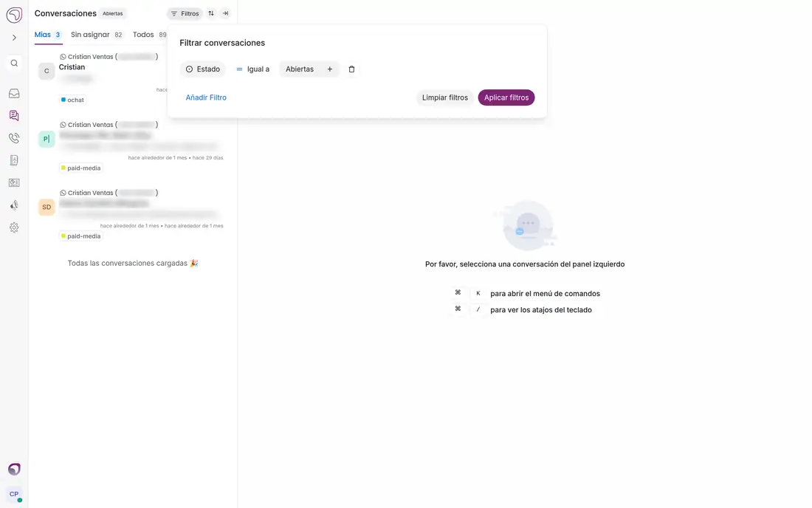Open the contacts book icon
Image resolution: width=812 pixels, height=508 pixels.
tap(14, 160)
